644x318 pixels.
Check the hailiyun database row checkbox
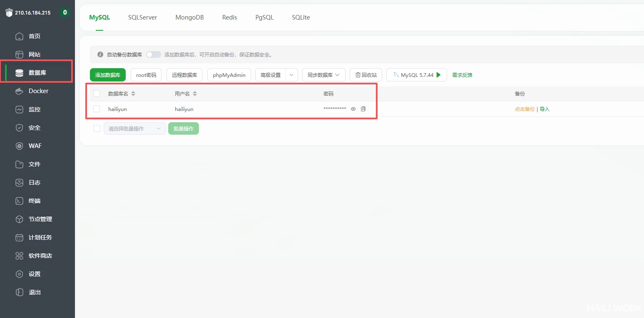(97, 109)
